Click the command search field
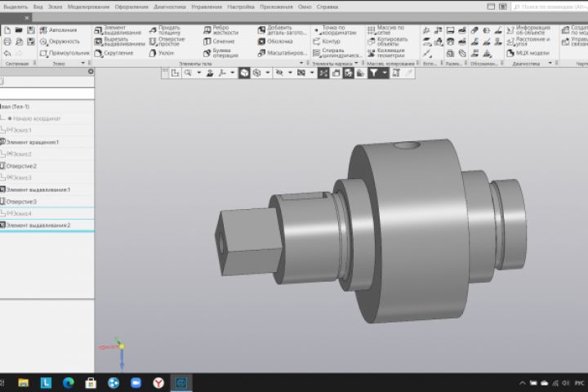This screenshot has width=588, height=392. click(x=550, y=7)
